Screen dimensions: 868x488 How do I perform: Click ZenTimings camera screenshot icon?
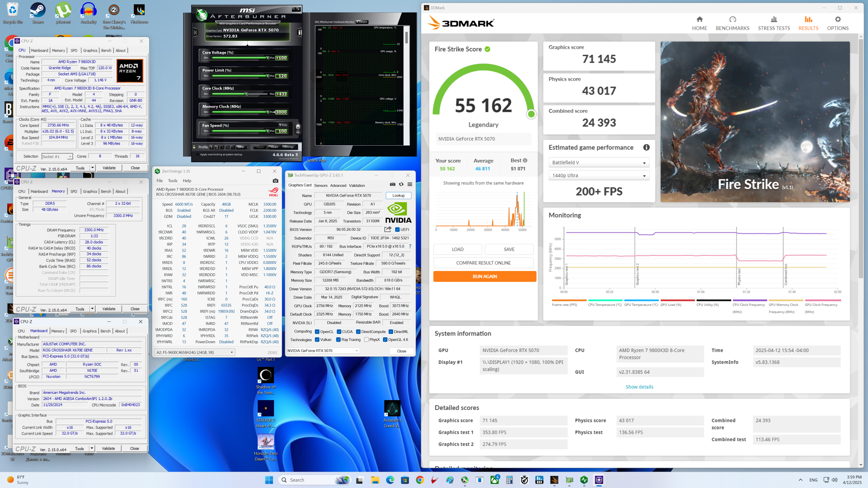[x=275, y=181]
